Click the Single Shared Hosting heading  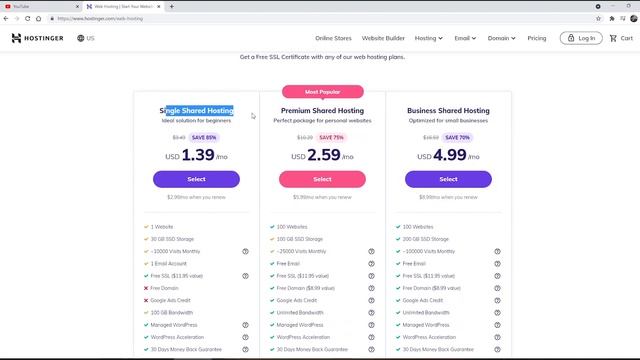(x=196, y=111)
